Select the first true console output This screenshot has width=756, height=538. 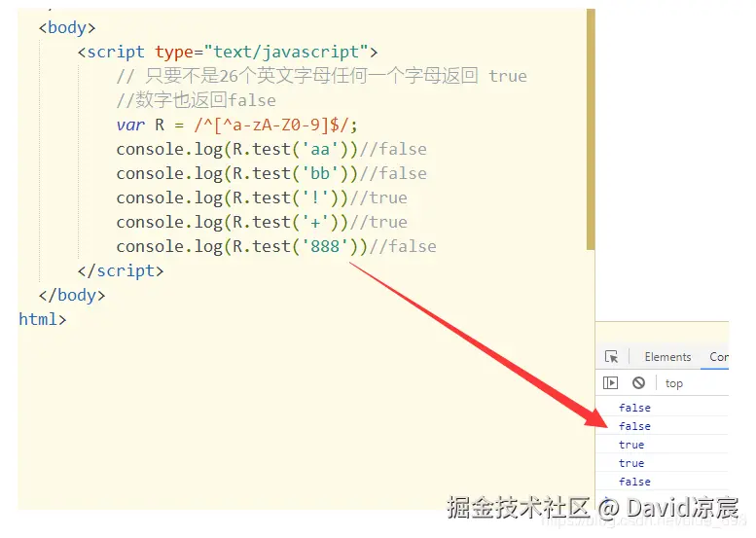tap(631, 445)
